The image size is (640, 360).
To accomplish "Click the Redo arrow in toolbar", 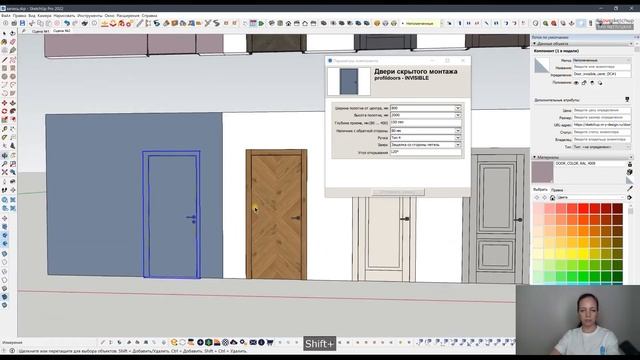I will click(75, 23).
